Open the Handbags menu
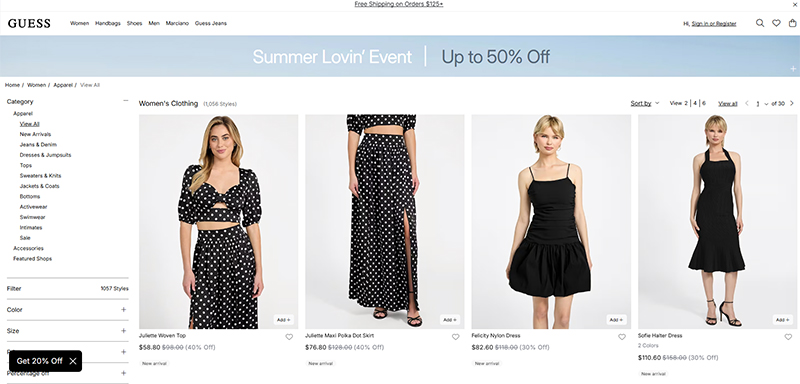Image resolution: width=800 pixels, height=384 pixels. tap(108, 23)
